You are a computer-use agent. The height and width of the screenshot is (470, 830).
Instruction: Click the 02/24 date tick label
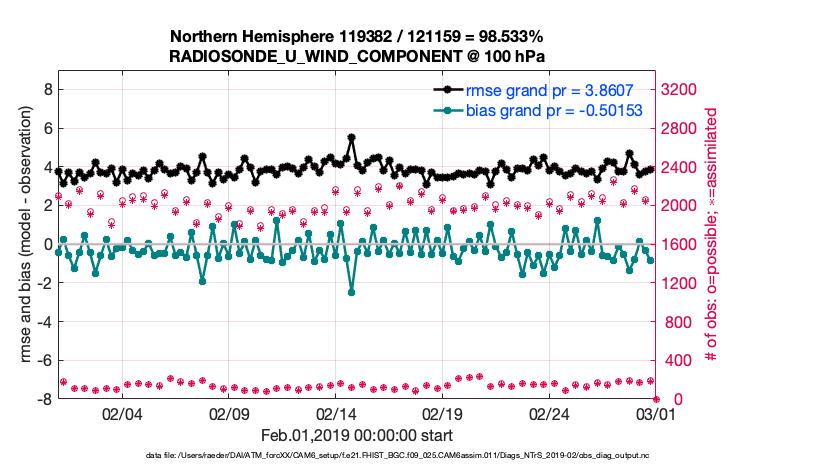[549, 415]
